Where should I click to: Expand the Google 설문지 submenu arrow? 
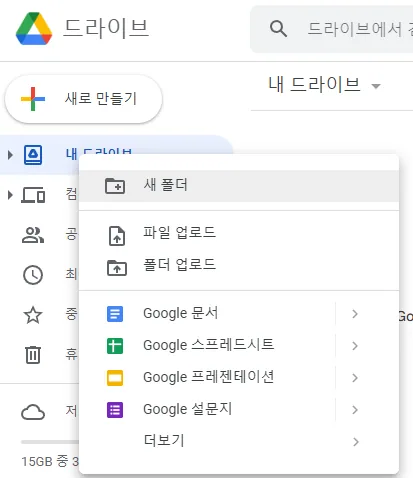tap(355, 410)
